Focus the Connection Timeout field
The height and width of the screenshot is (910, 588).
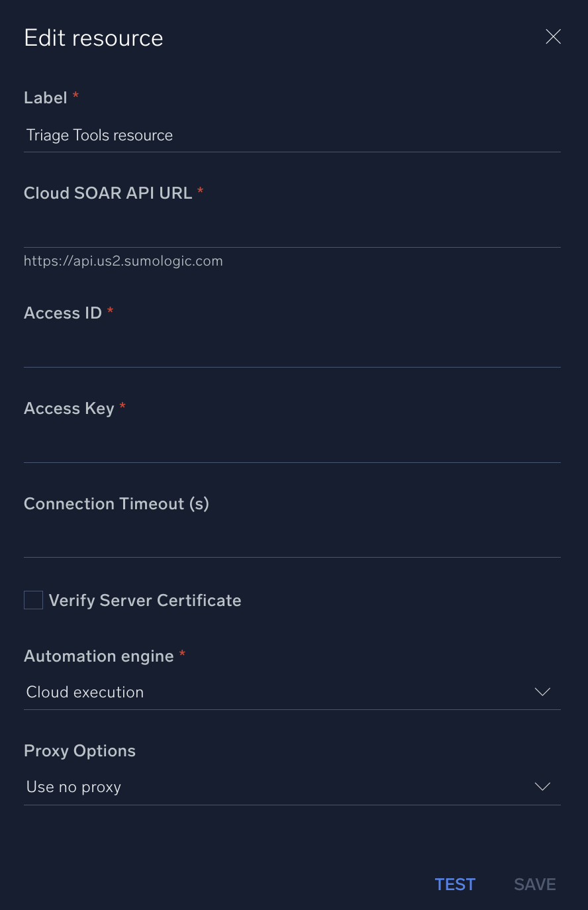coord(291,542)
